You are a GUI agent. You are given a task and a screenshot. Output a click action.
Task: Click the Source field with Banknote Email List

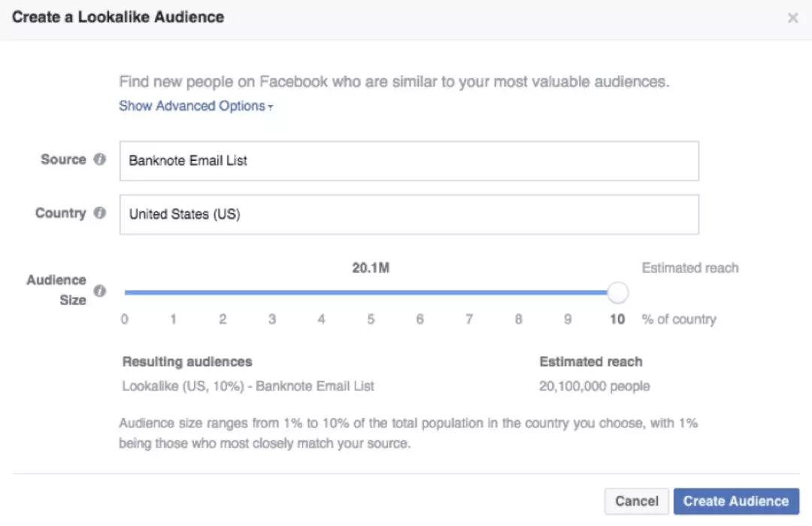409,161
